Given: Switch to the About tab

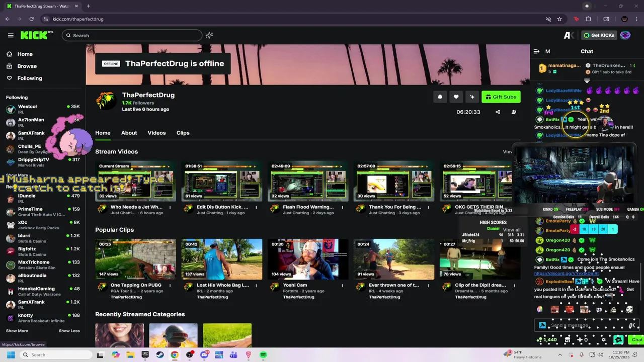Looking at the screenshot, I should [x=129, y=133].
